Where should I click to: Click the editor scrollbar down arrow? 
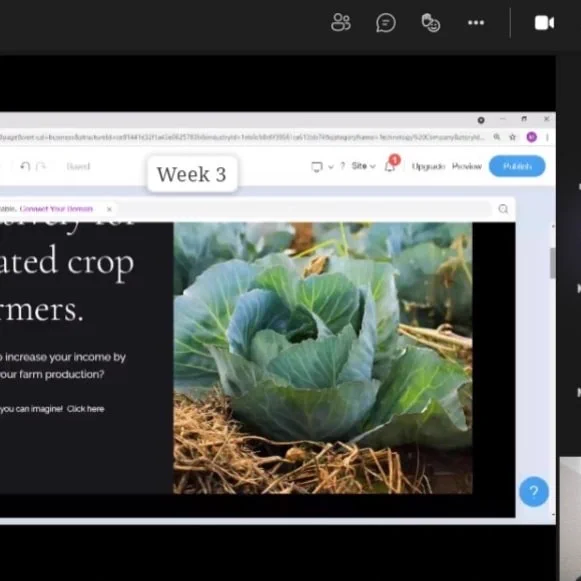click(x=553, y=515)
